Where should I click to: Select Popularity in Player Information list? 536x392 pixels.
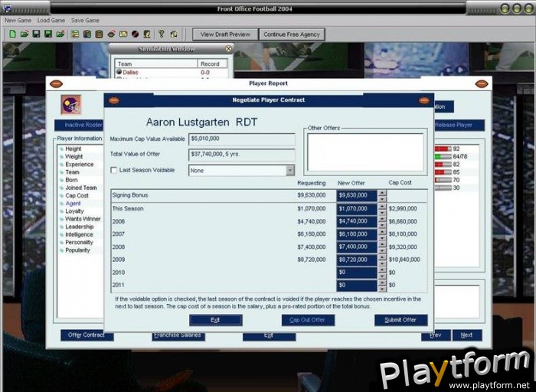point(77,250)
